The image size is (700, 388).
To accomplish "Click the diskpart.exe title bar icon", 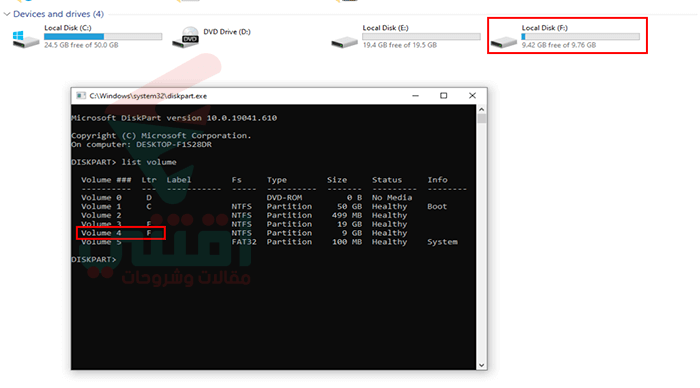I will point(81,96).
